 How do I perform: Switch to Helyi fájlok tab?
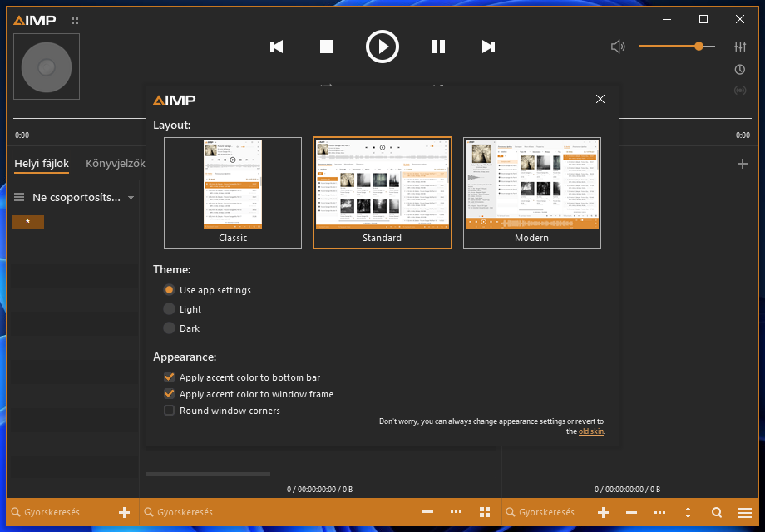(x=42, y=164)
